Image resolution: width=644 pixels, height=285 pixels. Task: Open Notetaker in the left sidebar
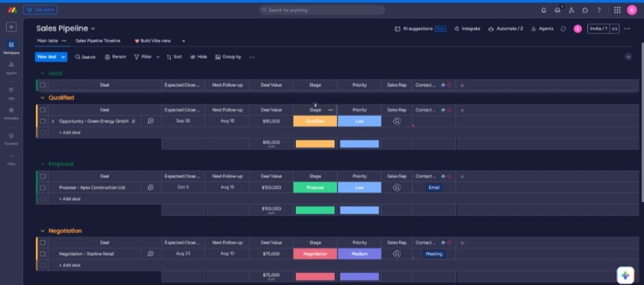pos(11,113)
